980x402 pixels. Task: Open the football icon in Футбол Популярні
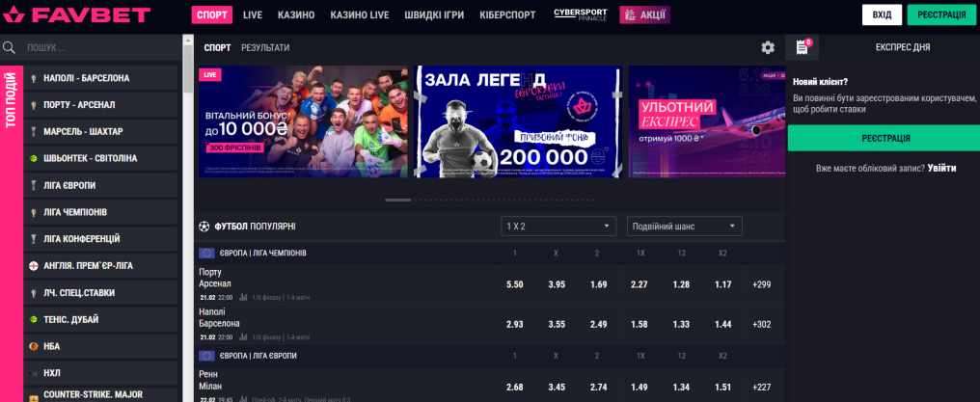(204, 227)
